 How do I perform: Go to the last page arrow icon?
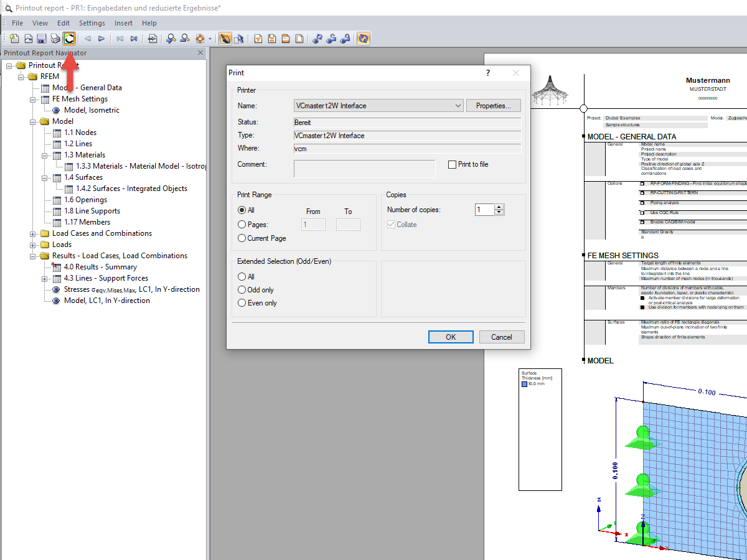point(133,39)
